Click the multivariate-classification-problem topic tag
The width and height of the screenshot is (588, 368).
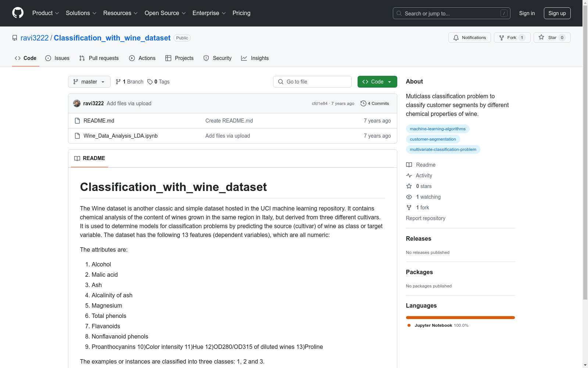[x=443, y=149]
